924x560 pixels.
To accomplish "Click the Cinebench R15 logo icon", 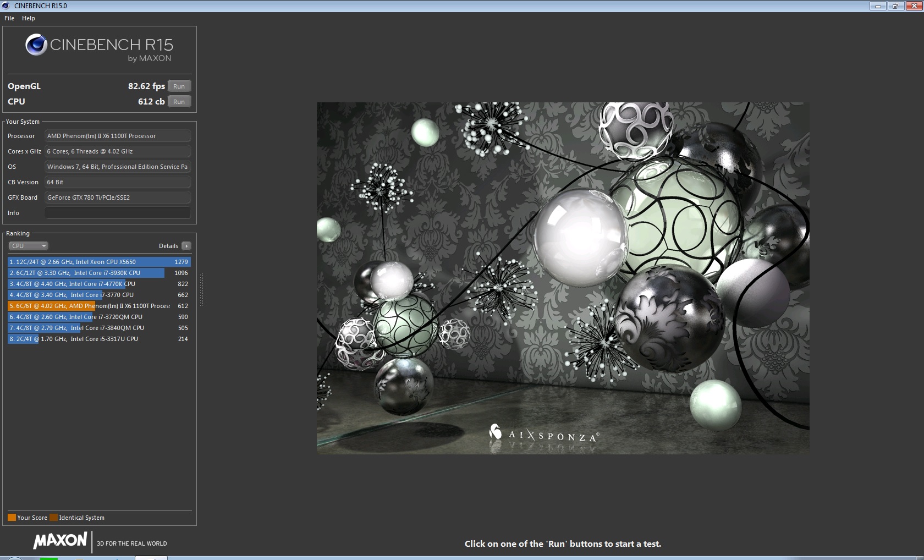I will click(35, 44).
